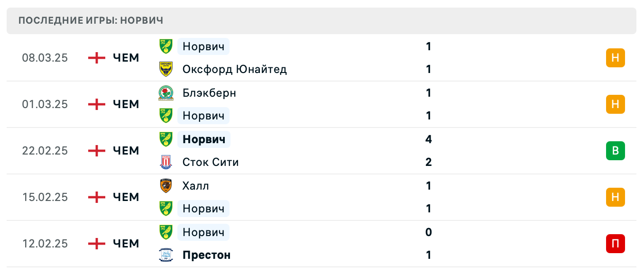Click the ЧЕМ label on the 01.03.25 row
644x274 pixels.
(x=125, y=104)
